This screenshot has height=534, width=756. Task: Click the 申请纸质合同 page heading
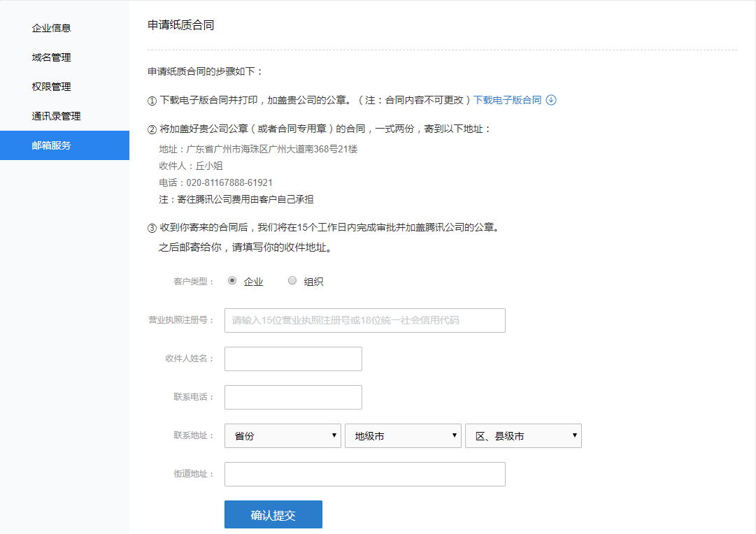180,25
